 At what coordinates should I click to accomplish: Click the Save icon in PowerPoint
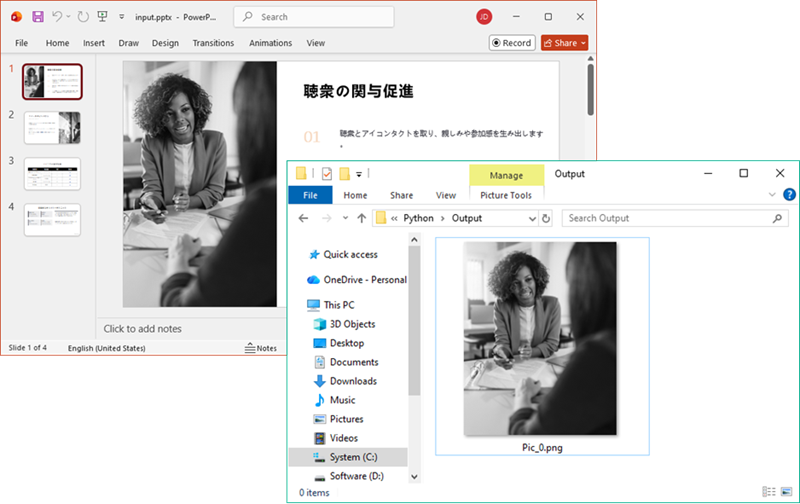tap(38, 17)
